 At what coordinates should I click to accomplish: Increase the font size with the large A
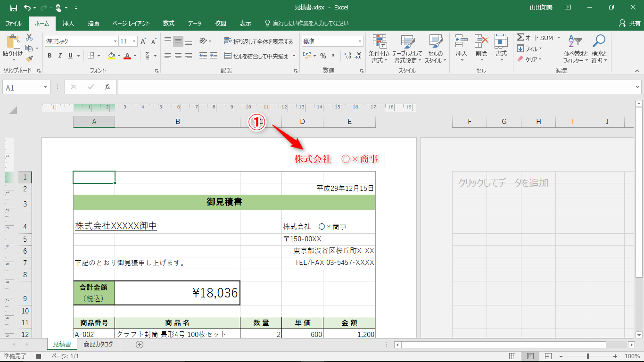143,41
